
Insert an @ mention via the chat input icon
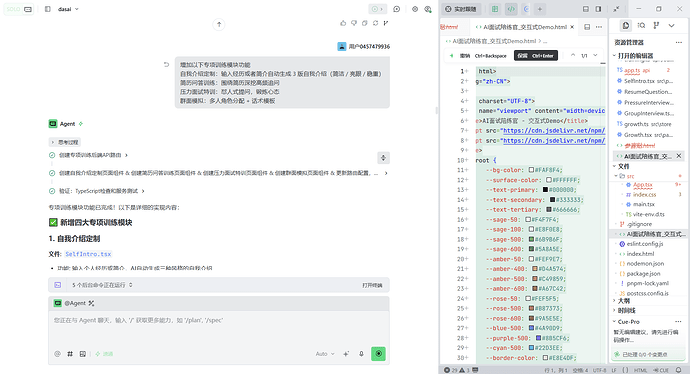coord(57,354)
